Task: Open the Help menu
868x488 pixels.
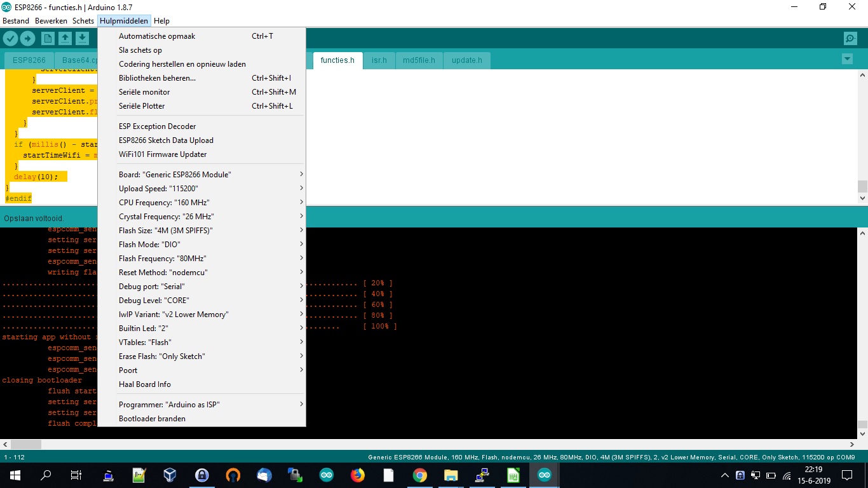Action: click(161, 21)
